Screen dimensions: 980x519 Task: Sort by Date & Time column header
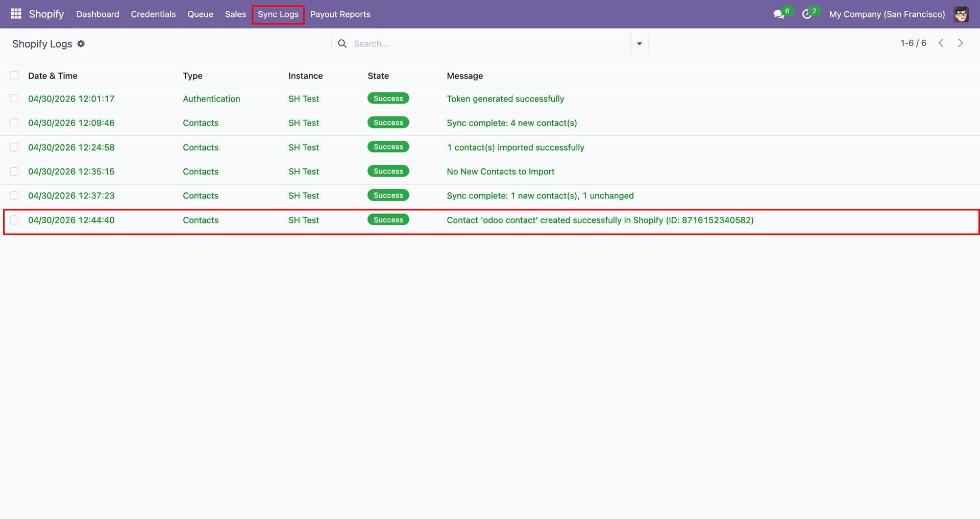pyautogui.click(x=53, y=76)
